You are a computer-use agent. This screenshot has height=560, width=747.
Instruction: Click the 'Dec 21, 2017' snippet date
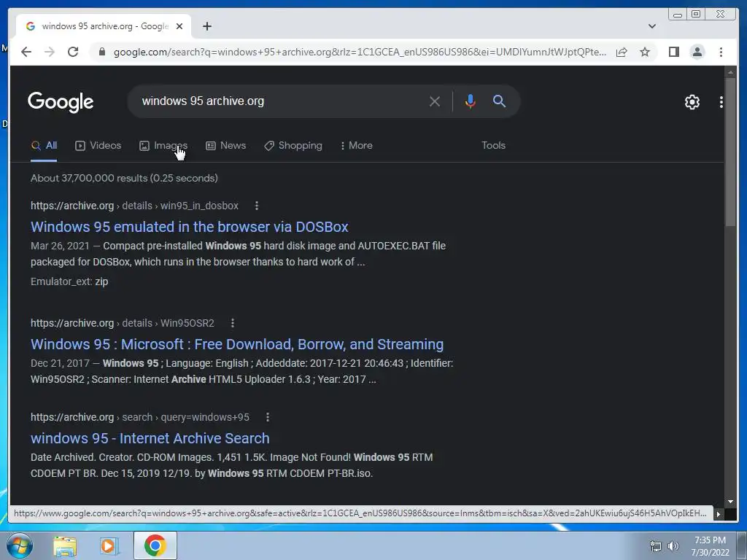[60, 363]
